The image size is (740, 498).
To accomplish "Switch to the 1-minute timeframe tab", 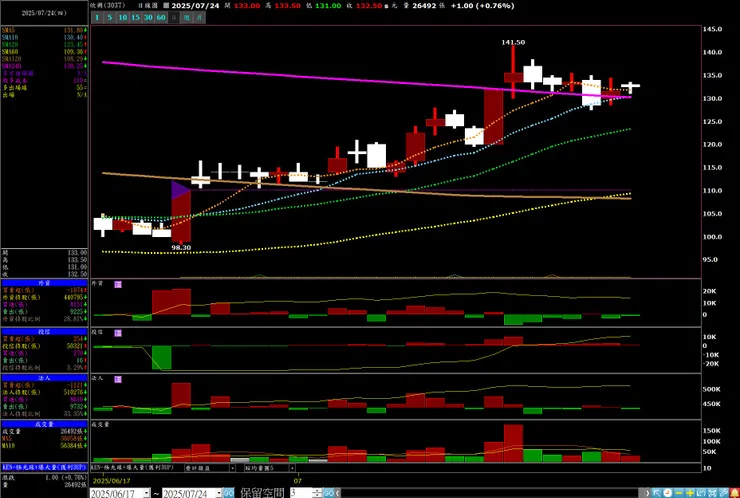I will [97, 17].
